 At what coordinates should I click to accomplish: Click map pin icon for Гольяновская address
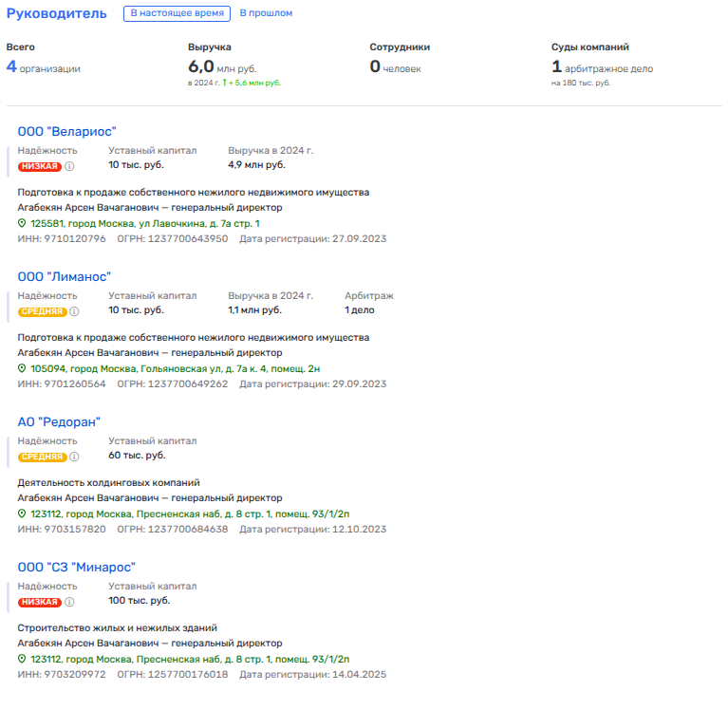23,368
